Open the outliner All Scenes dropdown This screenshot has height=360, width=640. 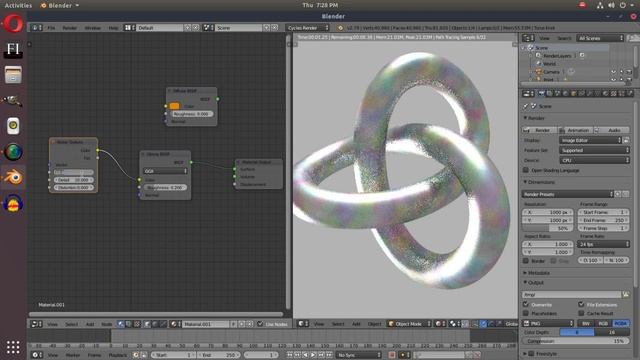(601, 38)
